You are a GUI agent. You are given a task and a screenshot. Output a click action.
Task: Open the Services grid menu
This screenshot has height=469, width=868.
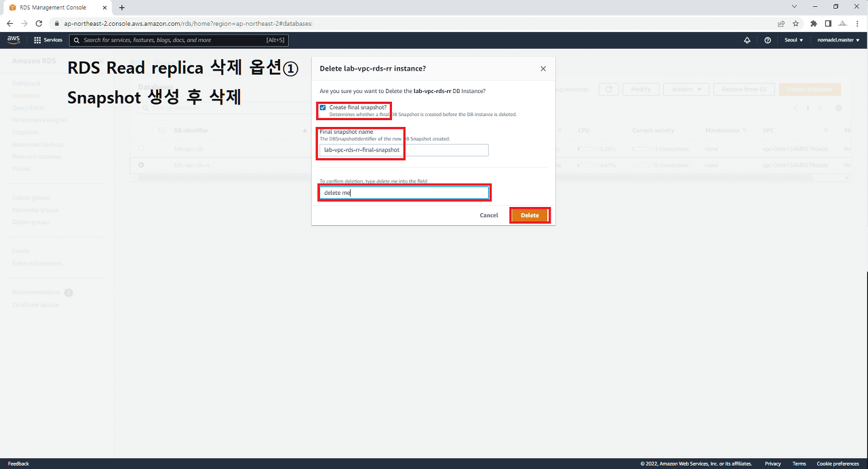(48, 40)
